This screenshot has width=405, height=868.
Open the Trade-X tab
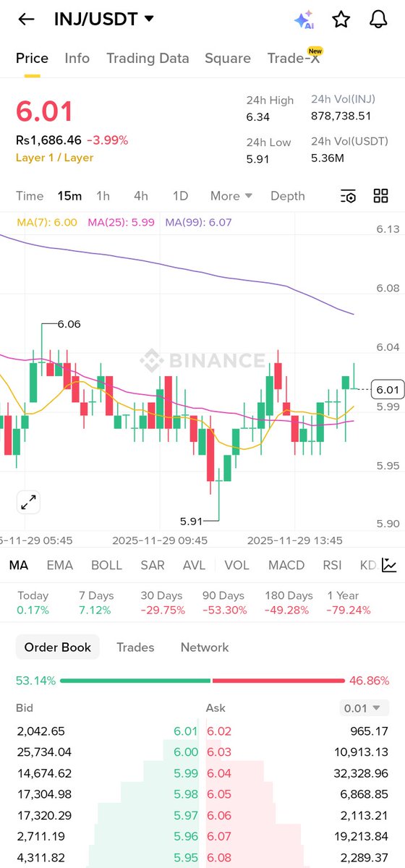(294, 59)
